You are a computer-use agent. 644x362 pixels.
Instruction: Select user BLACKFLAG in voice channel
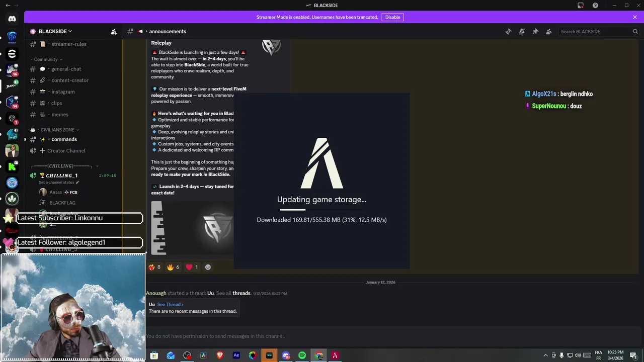click(x=62, y=203)
